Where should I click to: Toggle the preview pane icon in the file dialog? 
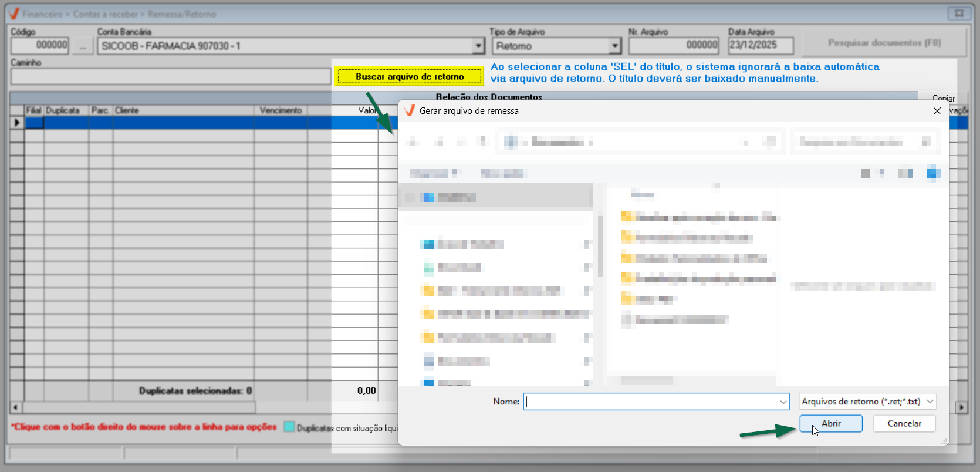click(x=905, y=173)
